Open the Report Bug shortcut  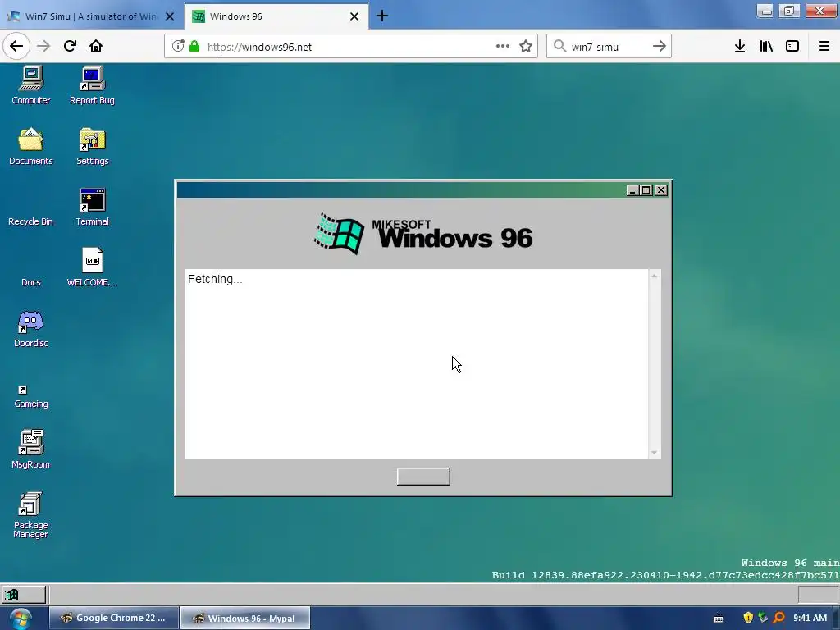pyautogui.click(x=92, y=85)
